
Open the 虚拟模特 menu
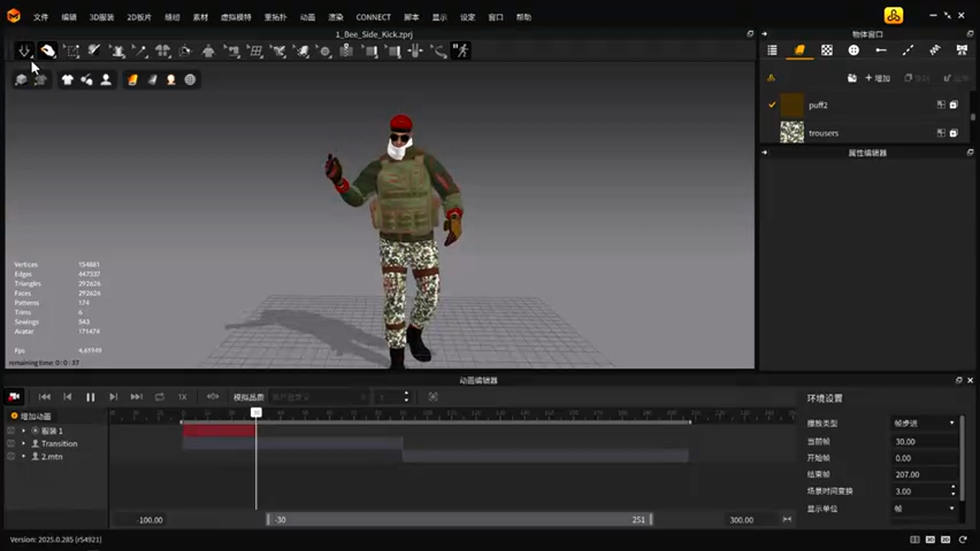236,17
